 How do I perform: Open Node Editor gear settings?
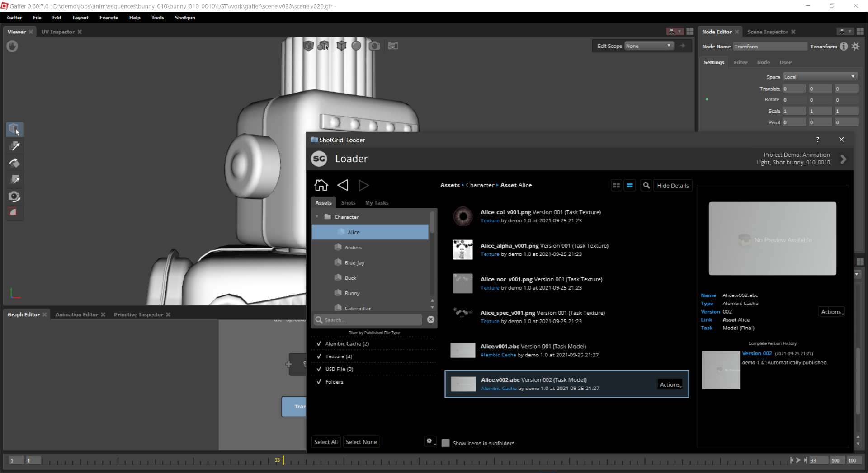[x=855, y=46]
